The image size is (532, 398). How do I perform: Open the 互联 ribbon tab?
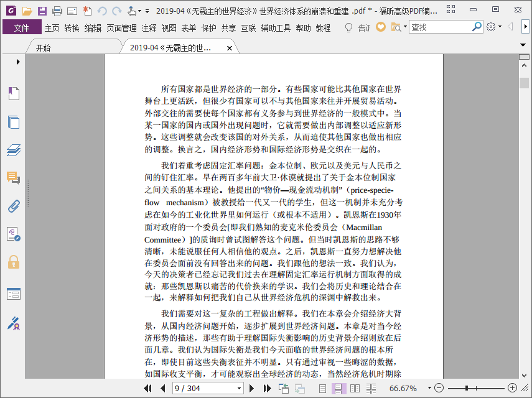[248, 28]
